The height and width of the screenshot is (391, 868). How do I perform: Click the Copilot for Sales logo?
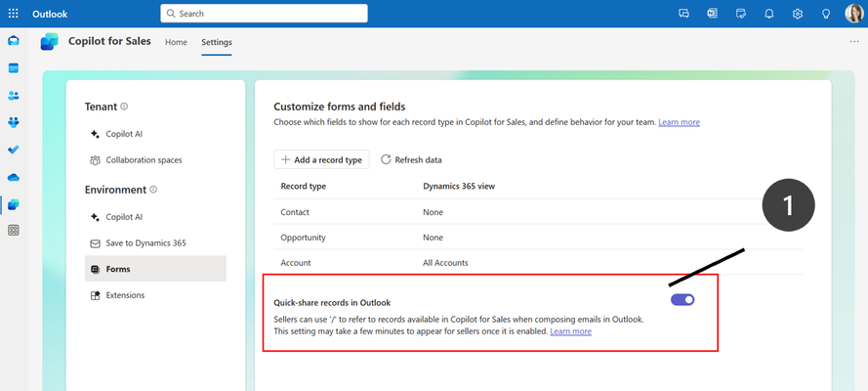pyautogui.click(x=49, y=41)
